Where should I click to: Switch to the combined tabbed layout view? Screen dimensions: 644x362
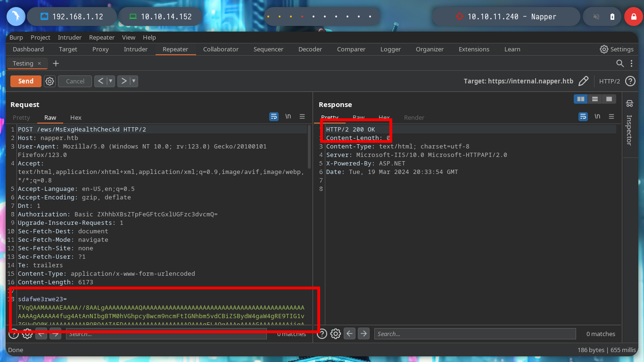coord(609,99)
